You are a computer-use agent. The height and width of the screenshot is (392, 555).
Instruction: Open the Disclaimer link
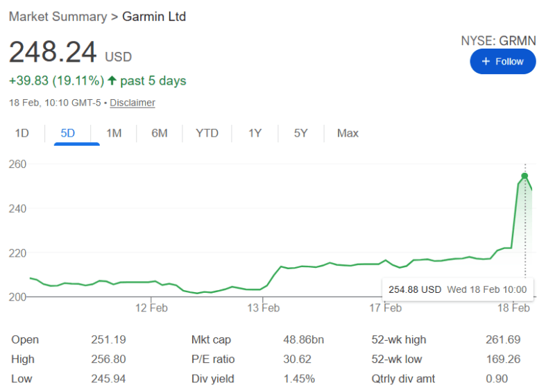tap(133, 103)
